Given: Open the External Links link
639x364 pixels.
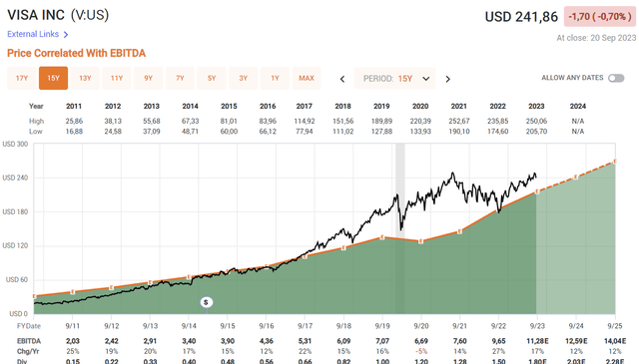Looking at the screenshot, I should pos(33,34).
